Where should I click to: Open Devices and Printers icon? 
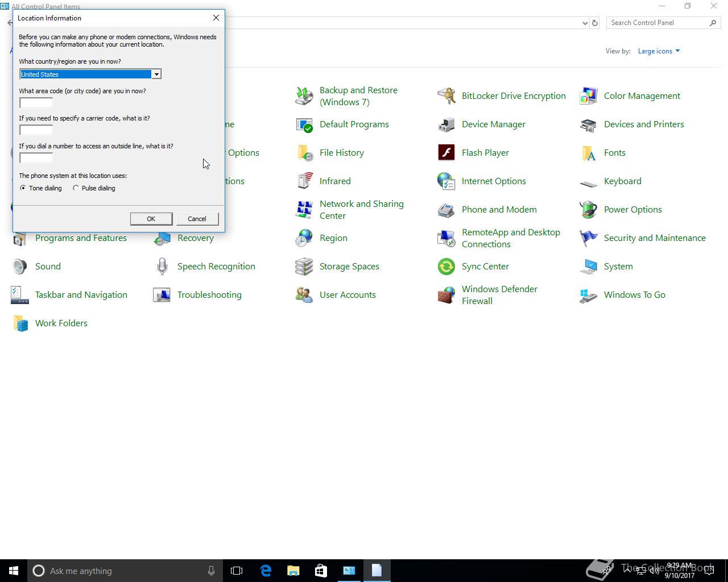(x=589, y=124)
